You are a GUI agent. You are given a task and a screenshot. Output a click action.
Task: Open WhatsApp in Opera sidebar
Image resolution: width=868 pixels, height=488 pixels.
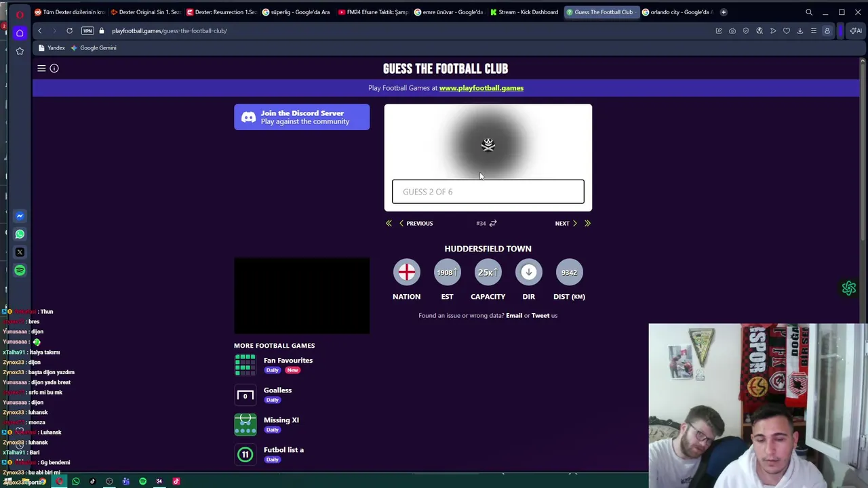(x=20, y=234)
